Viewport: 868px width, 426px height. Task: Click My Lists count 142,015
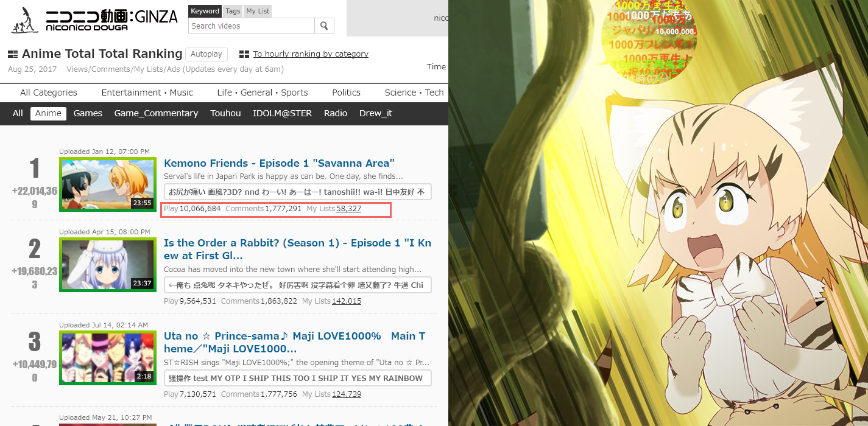pyautogui.click(x=347, y=301)
